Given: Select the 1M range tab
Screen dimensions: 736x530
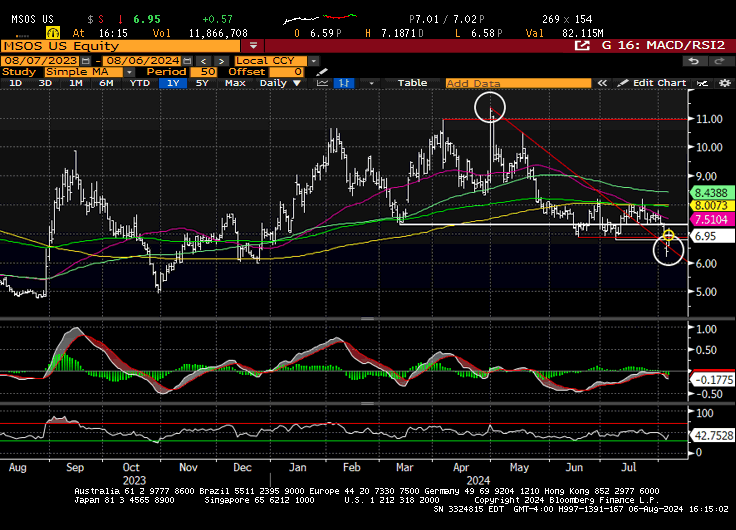Looking at the screenshot, I should [x=76, y=83].
